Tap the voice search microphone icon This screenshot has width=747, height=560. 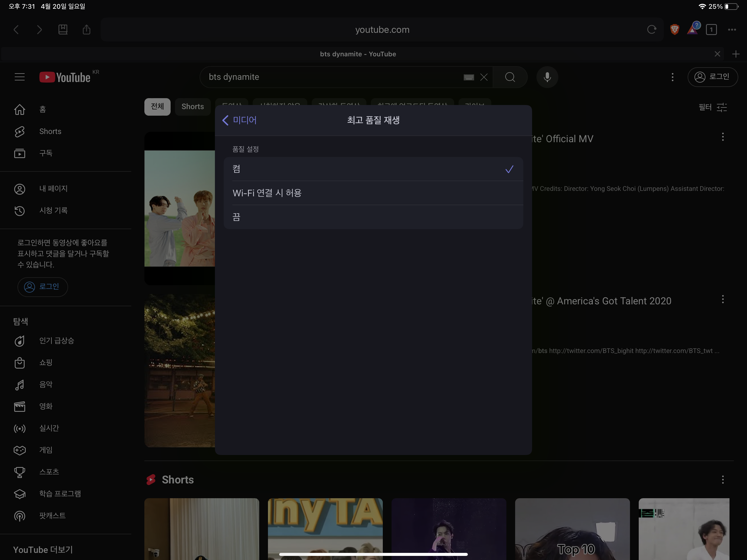[x=547, y=77]
